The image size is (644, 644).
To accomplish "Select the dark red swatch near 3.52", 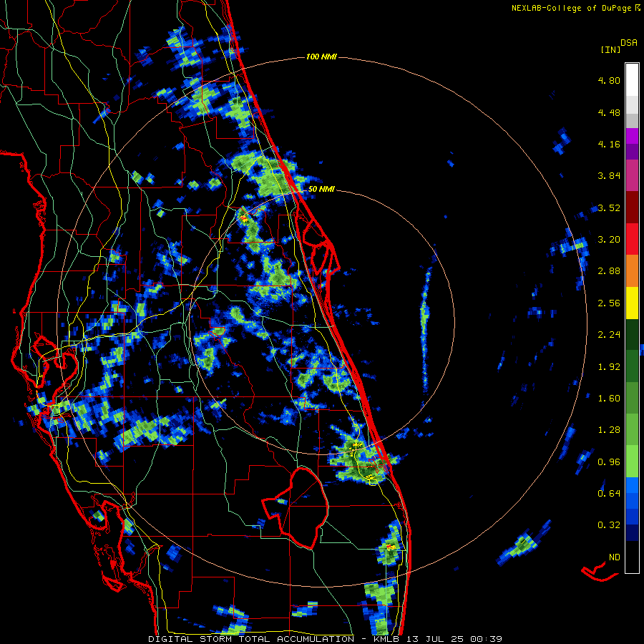I will [x=632, y=208].
